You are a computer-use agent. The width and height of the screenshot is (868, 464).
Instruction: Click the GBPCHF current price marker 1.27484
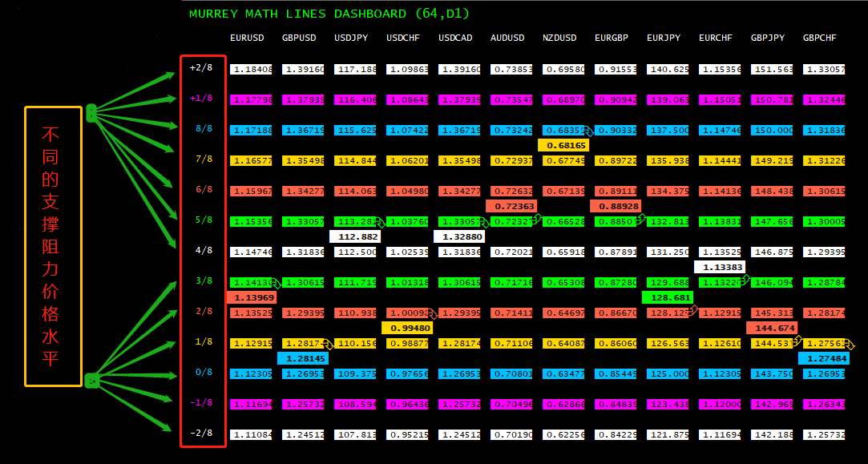(823, 358)
